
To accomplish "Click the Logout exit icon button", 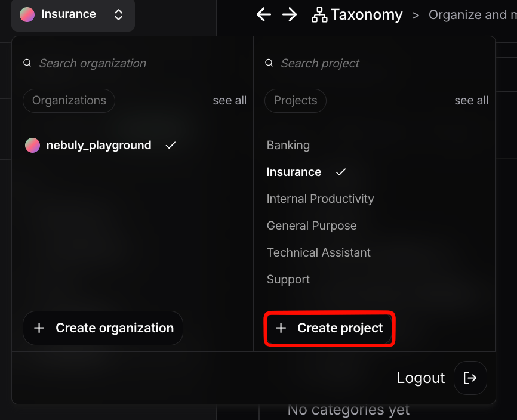I will click(470, 378).
